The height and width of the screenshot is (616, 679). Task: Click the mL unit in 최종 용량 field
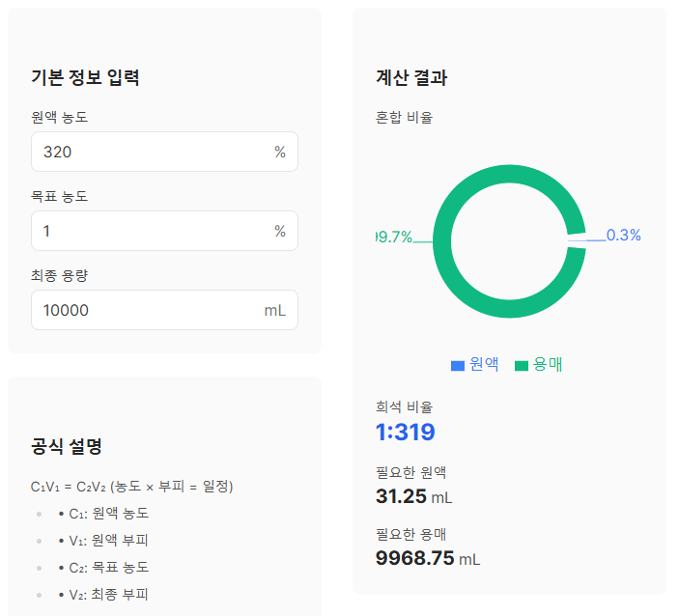coord(274,310)
